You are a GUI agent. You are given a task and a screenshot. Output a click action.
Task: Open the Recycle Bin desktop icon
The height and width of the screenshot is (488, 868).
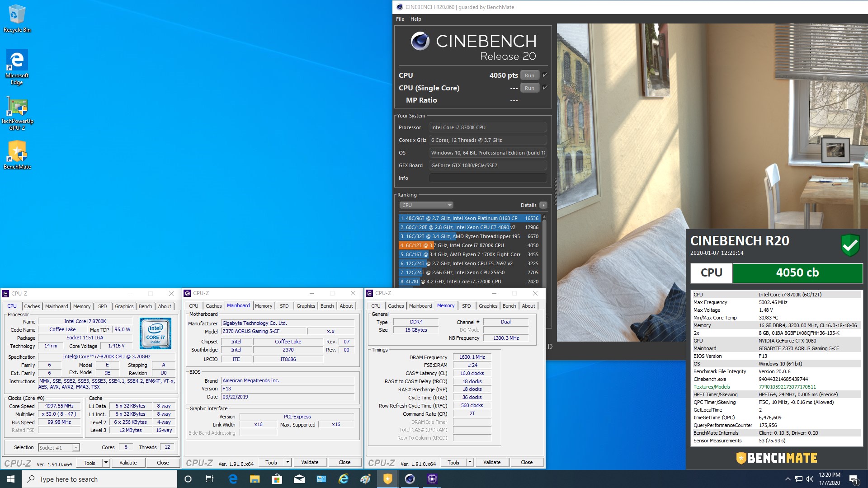coord(17,18)
